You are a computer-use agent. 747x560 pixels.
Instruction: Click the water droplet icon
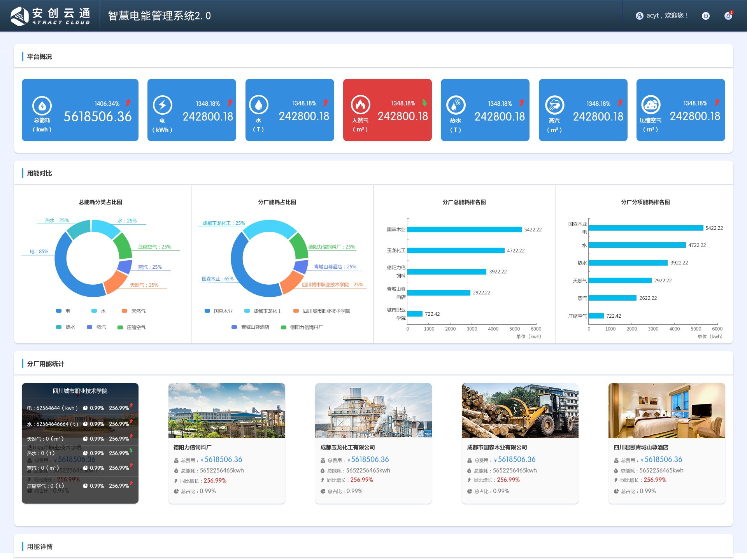[258, 105]
